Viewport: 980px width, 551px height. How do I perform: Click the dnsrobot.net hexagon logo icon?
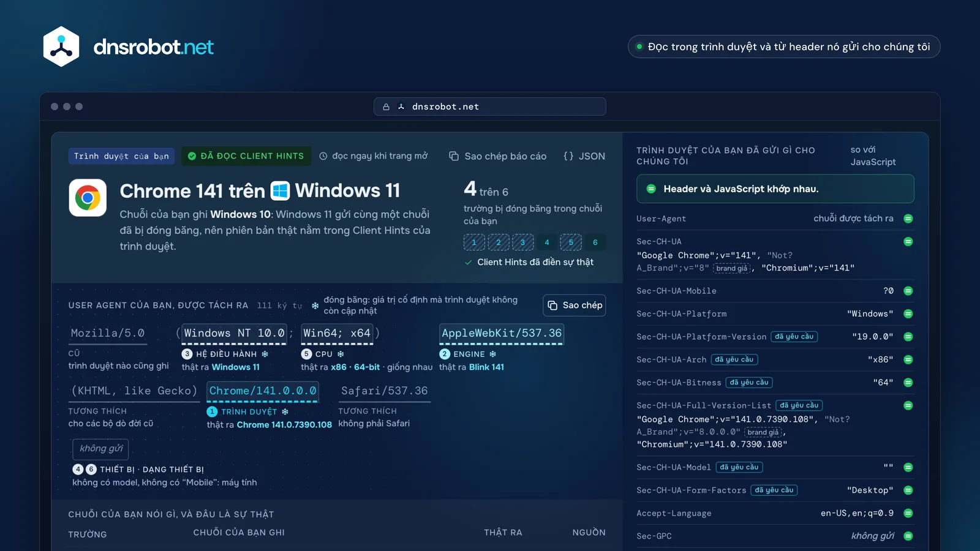tap(61, 47)
